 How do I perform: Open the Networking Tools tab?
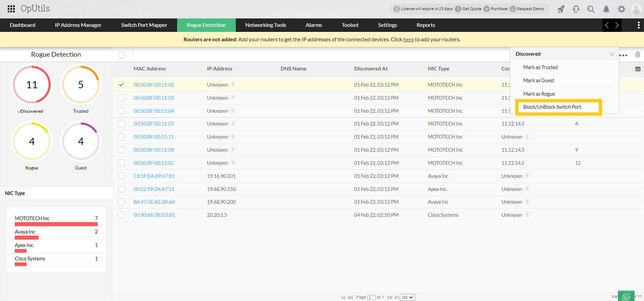(266, 25)
